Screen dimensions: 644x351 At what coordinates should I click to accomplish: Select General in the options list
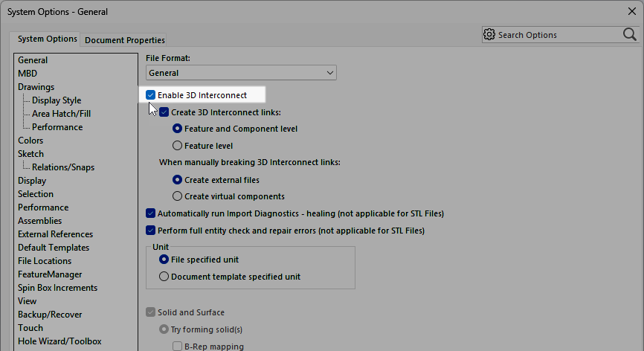33,60
